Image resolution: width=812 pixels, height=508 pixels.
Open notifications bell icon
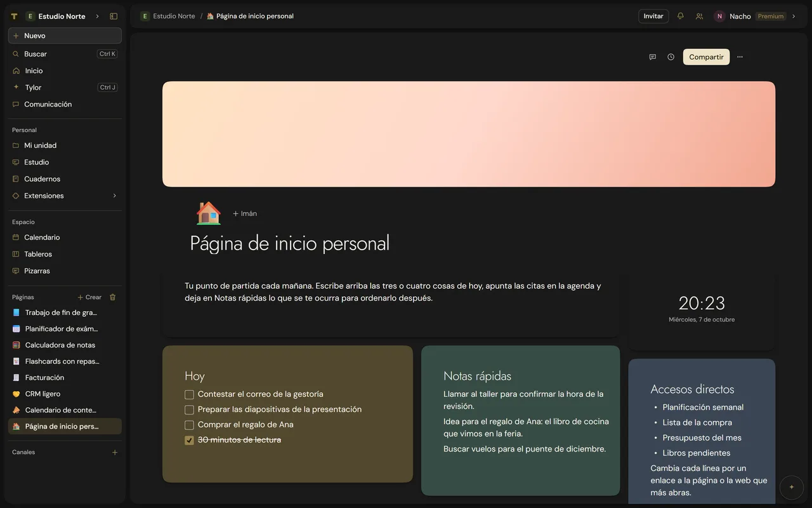681,16
